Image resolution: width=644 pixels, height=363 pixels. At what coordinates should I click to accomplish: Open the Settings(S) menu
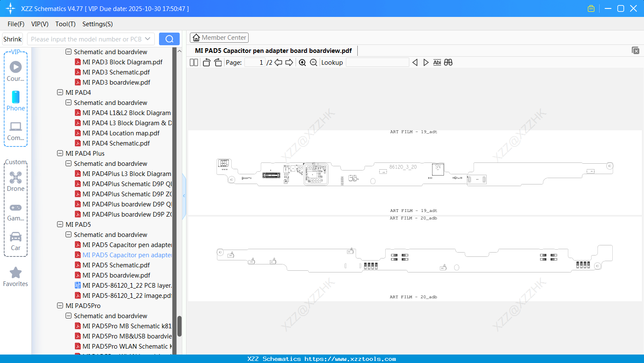98,24
